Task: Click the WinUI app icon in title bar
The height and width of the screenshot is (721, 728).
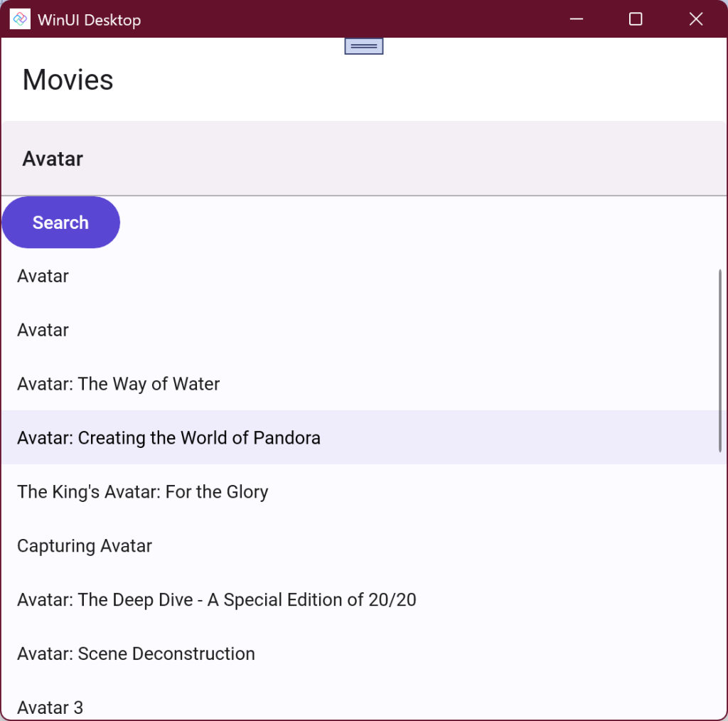Action: pos(20,19)
